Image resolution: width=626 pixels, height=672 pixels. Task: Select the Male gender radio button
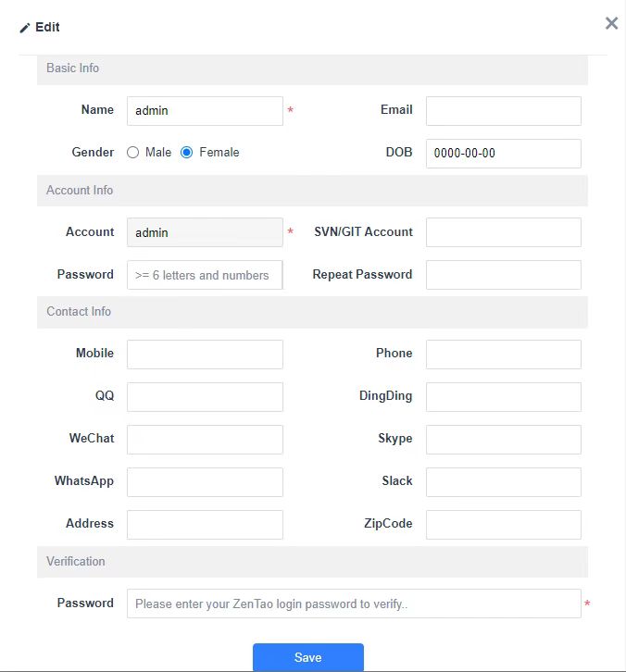[133, 153]
